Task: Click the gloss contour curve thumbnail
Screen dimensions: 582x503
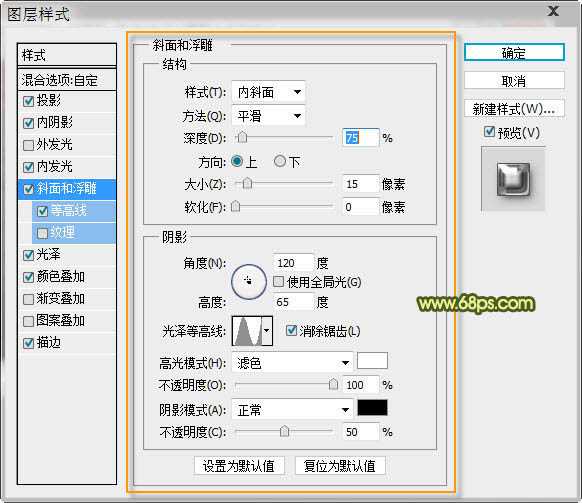Action: [x=247, y=331]
